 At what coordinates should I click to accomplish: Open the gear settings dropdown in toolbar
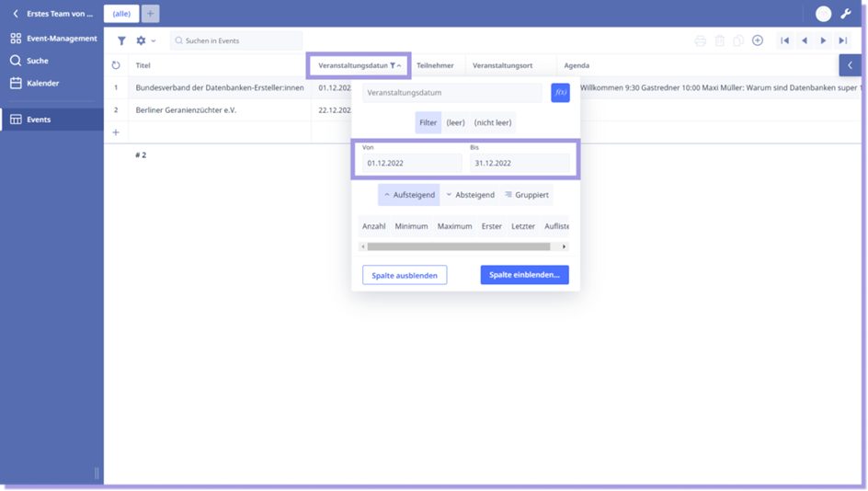coord(145,40)
